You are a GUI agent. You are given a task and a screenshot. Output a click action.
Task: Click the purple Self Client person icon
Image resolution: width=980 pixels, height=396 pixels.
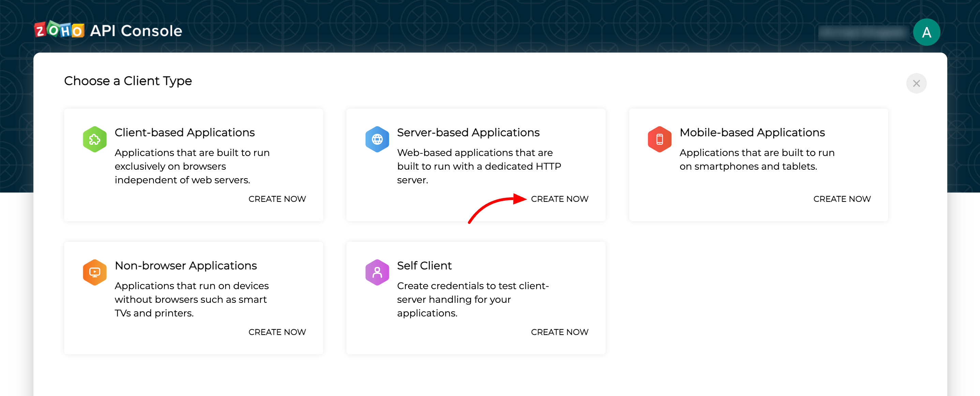pos(377,272)
